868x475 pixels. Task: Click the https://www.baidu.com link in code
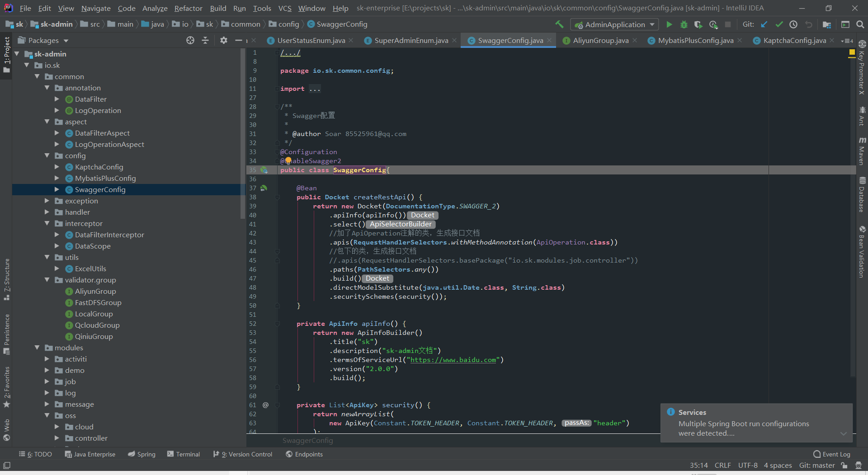pos(453,360)
